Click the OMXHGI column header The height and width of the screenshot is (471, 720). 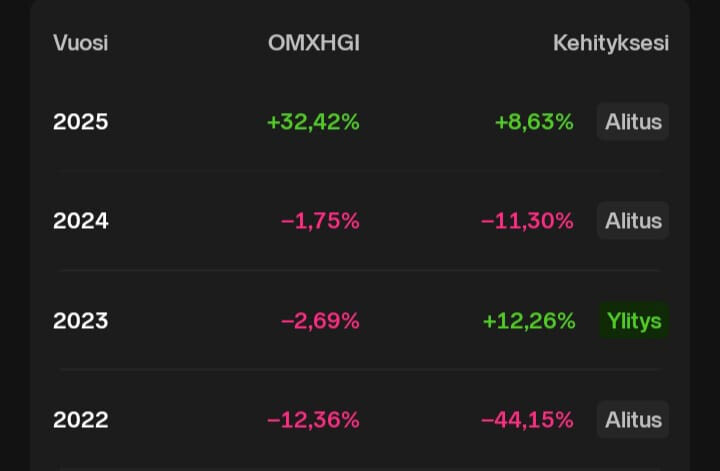pos(313,43)
